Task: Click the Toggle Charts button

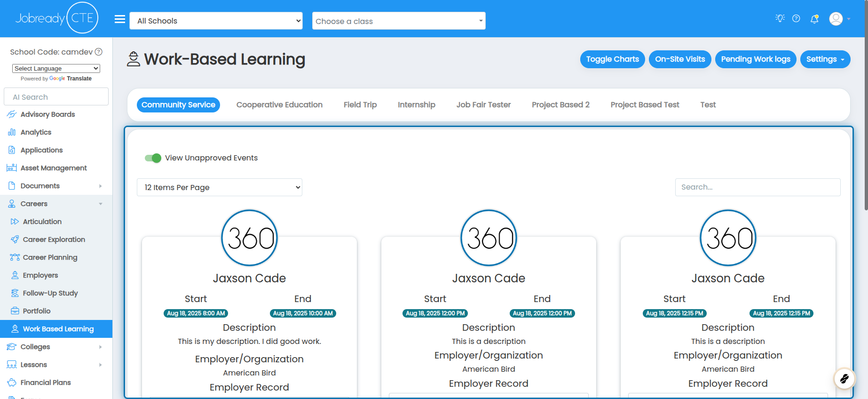Action: tap(613, 59)
